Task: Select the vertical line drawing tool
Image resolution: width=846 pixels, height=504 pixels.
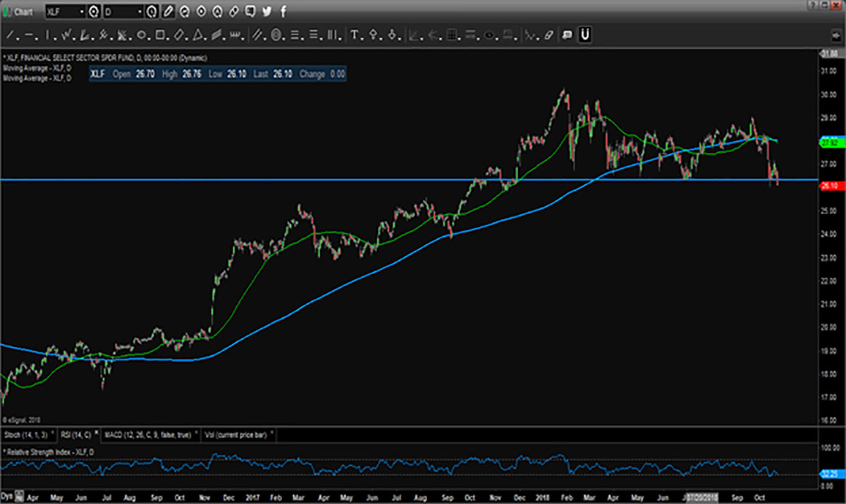Action: pyautogui.click(x=48, y=35)
